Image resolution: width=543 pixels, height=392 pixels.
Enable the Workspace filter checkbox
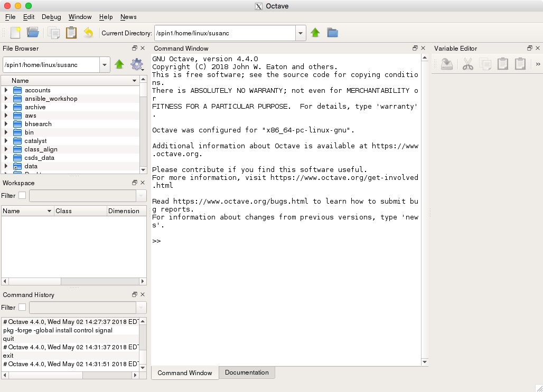[x=22, y=196]
